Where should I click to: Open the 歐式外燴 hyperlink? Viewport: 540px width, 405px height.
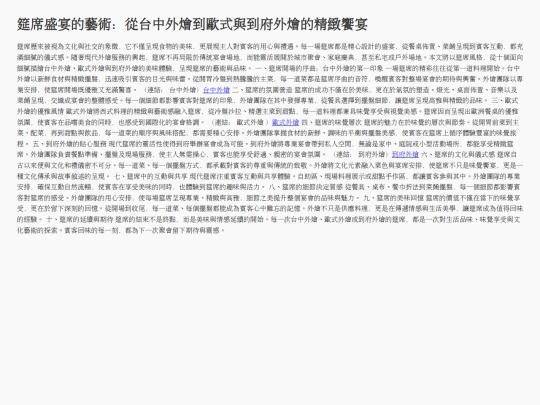285,122
